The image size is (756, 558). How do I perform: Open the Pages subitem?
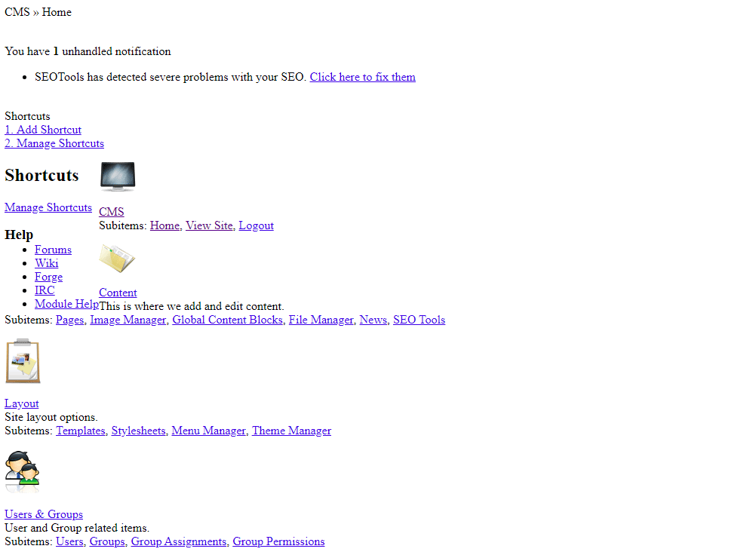pos(69,320)
